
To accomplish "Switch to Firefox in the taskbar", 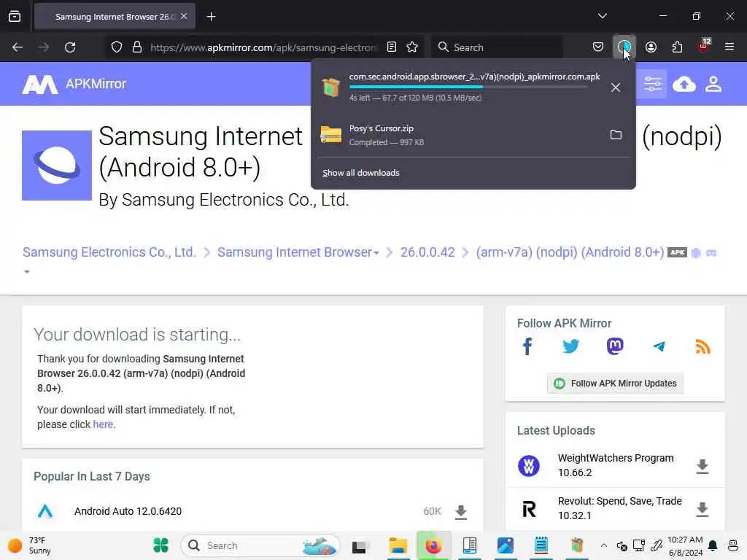I will [x=433, y=545].
